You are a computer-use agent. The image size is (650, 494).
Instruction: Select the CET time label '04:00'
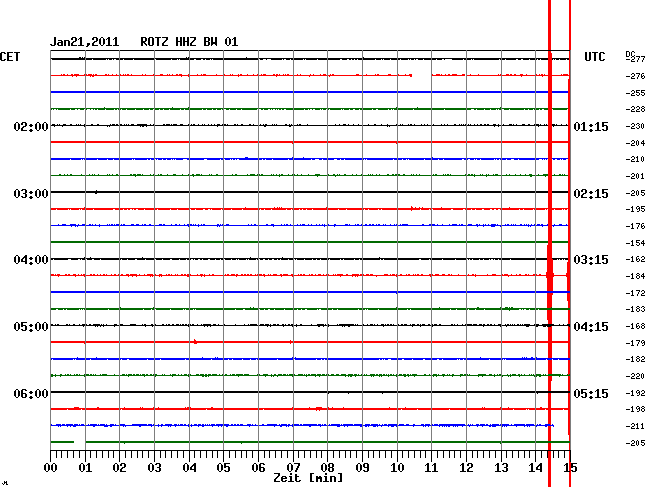[x=31, y=260]
